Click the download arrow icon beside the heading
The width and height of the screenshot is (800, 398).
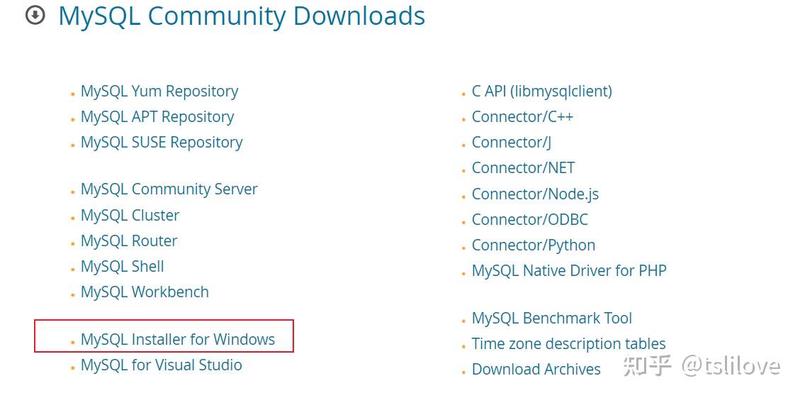point(35,16)
